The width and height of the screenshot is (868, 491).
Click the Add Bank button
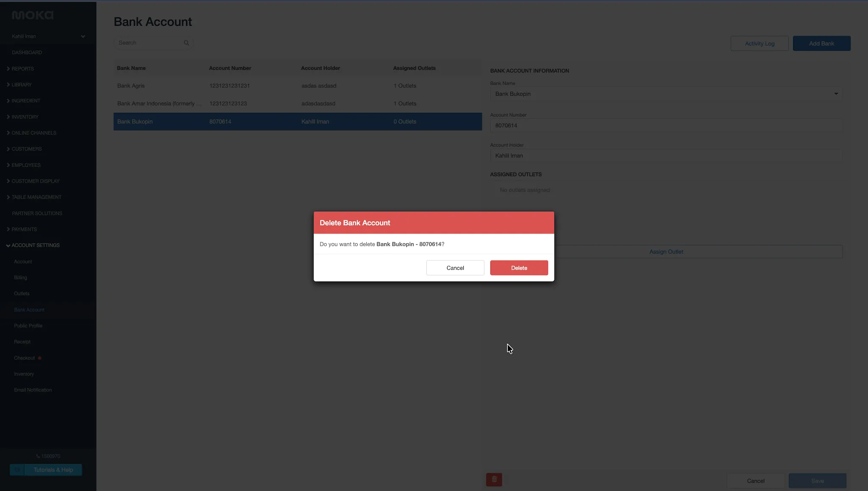tap(821, 43)
